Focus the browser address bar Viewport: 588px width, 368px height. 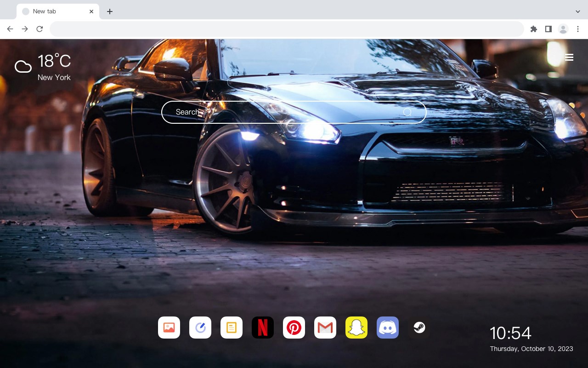(x=287, y=29)
